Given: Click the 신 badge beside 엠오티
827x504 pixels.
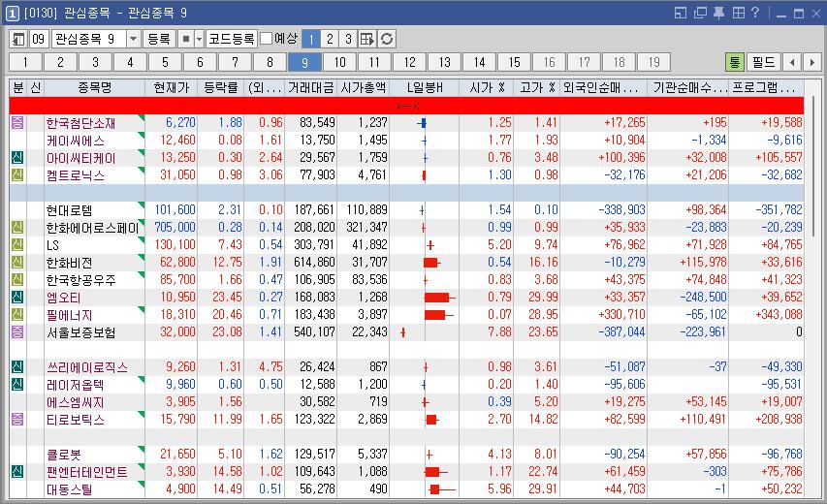Looking at the screenshot, I should [x=17, y=297].
